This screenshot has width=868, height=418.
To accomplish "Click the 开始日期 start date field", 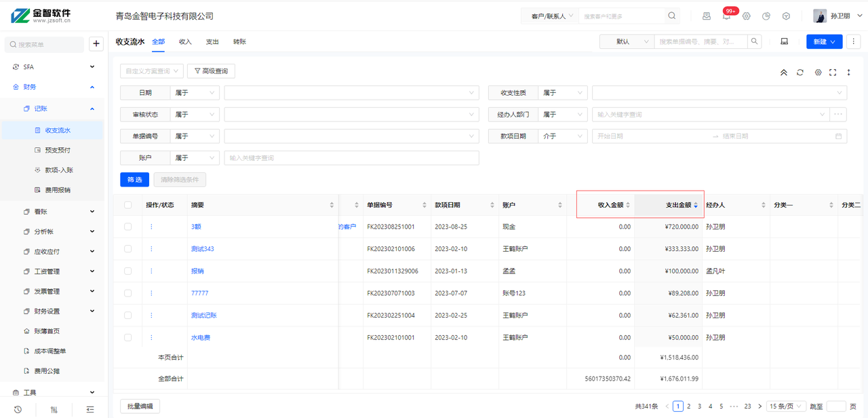I will [652, 136].
